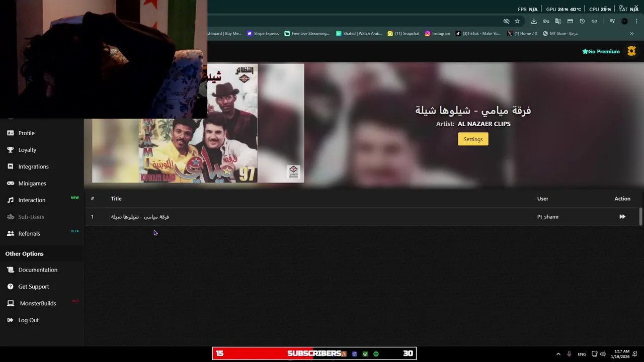Image resolution: width=644 pixels, height=362 pixels.
Task: Click the Get Support question icon
Action: [x=10, y=287]
